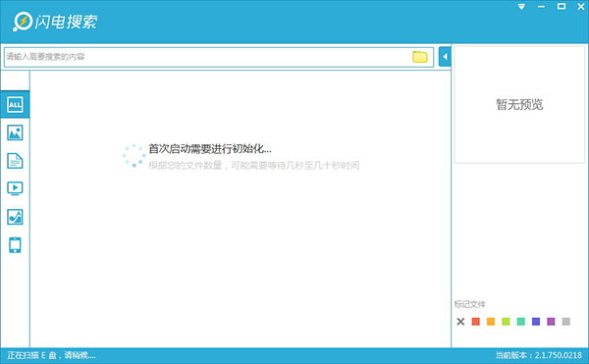Image resolution: width=589 pixels, height=364 pixels.
Task: Tag file with purple color swatch
Action: point(551,322)
